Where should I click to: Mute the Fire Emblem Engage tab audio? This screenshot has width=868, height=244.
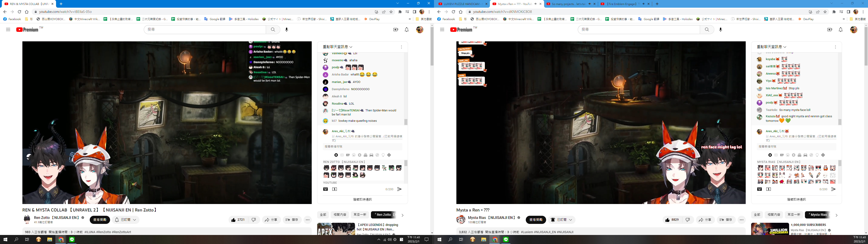pyautogui.click(x=644, y=4)
